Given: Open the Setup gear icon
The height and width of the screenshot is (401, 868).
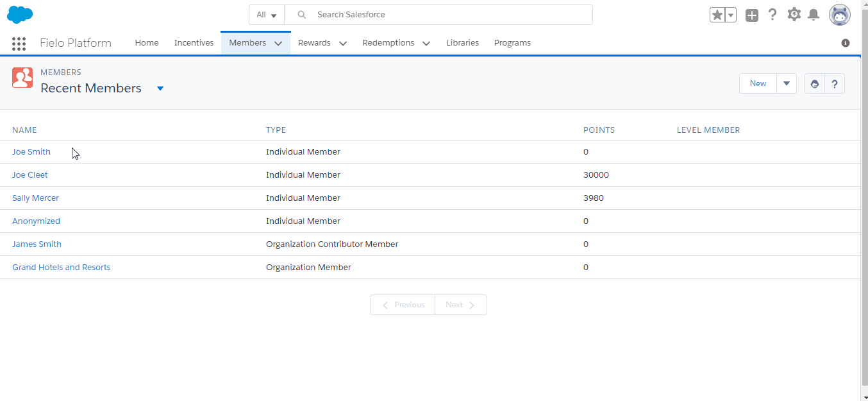Looking at the screenshot, I should [x=794, y=14].
